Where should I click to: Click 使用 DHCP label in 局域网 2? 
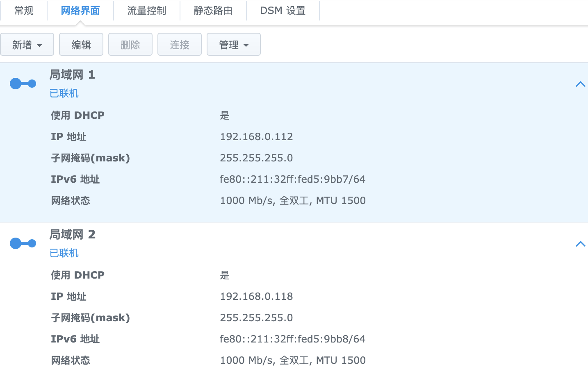[x=77, y=275]
